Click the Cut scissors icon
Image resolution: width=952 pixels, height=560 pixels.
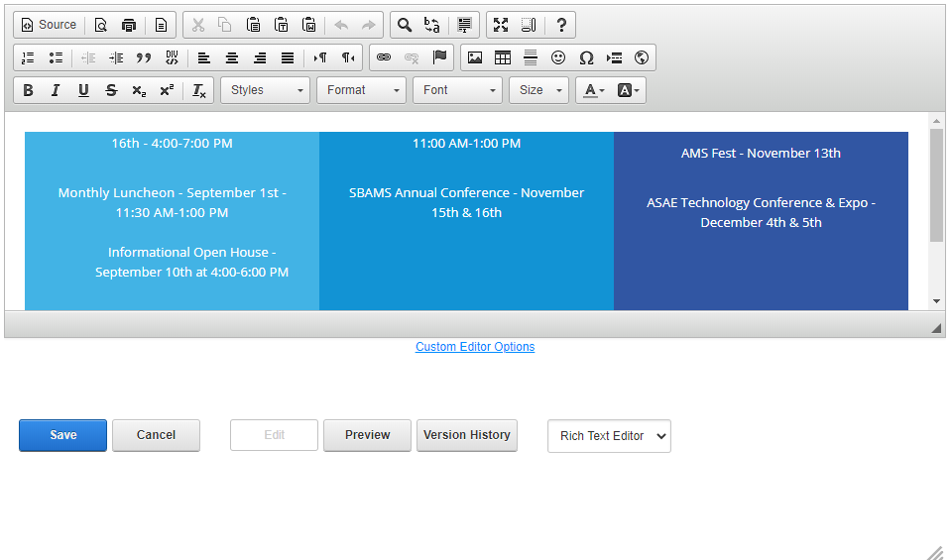[x=198, y=25]
